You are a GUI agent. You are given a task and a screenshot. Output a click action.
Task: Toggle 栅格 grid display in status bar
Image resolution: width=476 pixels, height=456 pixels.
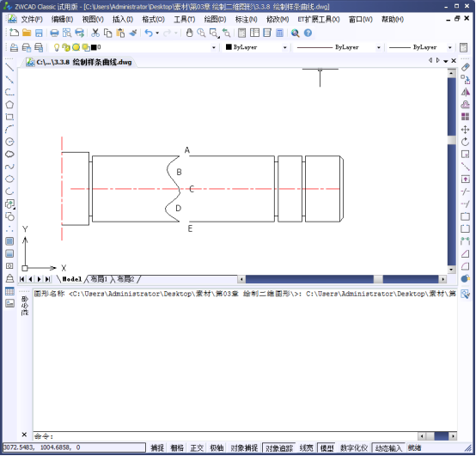coord(177,447)
